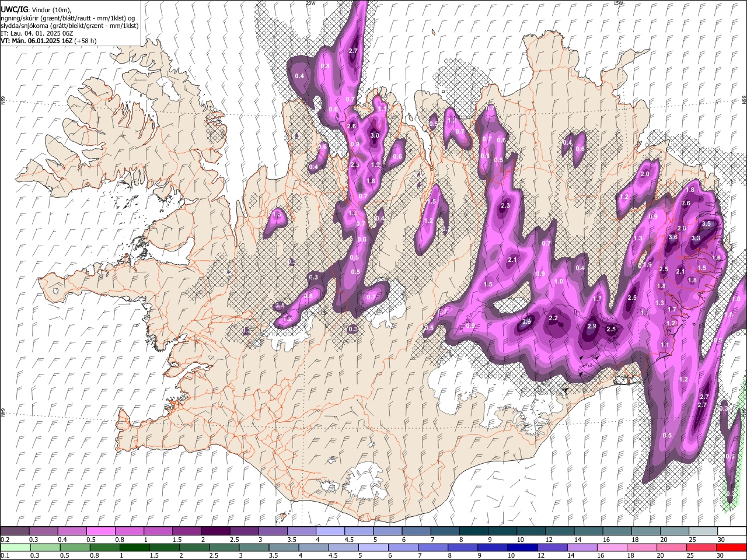Click the '3.3' precipitation value on the map
The image size is (747, 560).
[x=696, y=238]
